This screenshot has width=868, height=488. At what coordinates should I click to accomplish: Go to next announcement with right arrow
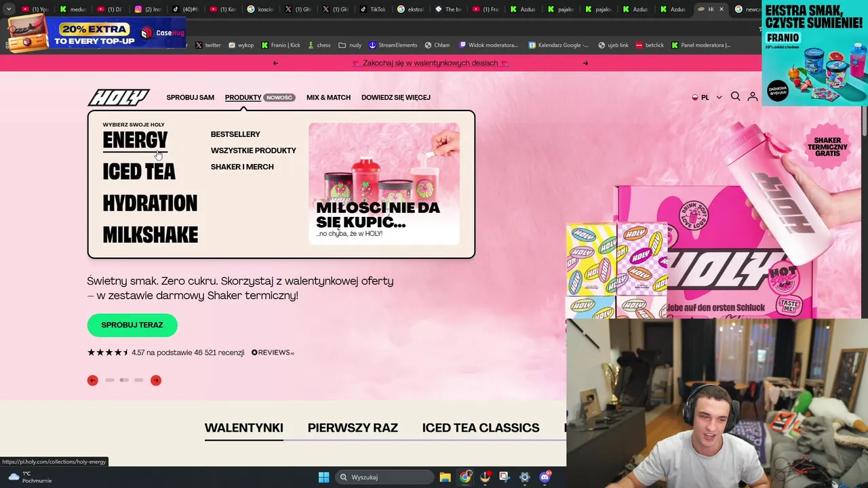point(586,63)
